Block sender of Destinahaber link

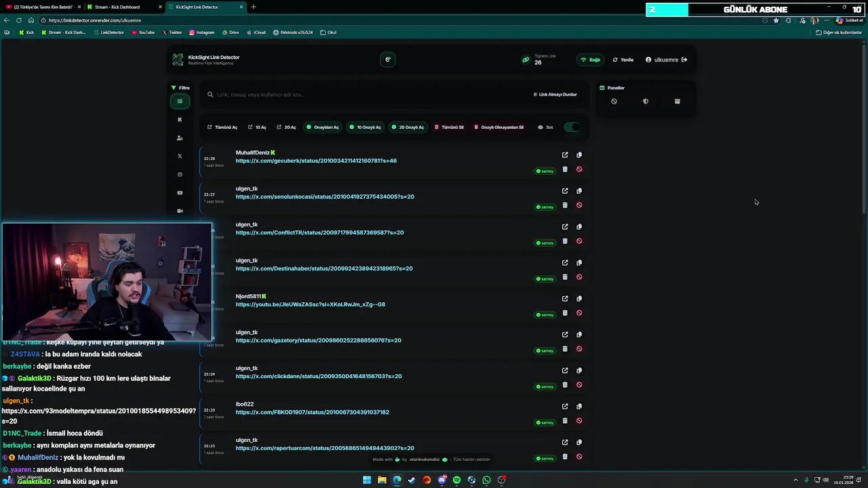click(x=579, y=277)
